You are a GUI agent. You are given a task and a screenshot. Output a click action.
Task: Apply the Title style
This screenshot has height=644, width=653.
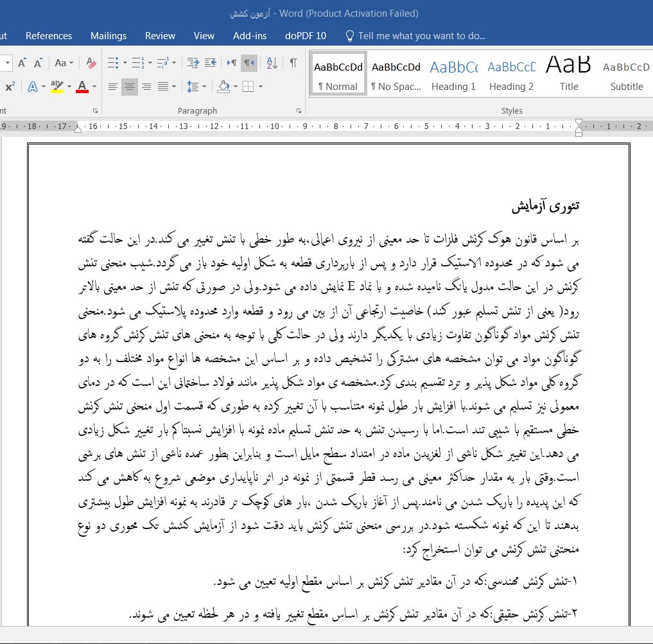click(x=569, y=74)
